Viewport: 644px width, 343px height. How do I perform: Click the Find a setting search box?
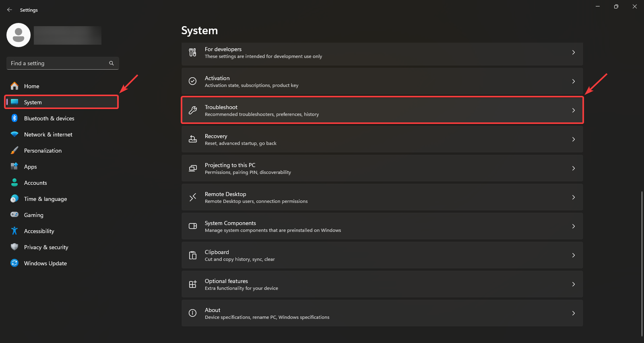pos(58,63)
